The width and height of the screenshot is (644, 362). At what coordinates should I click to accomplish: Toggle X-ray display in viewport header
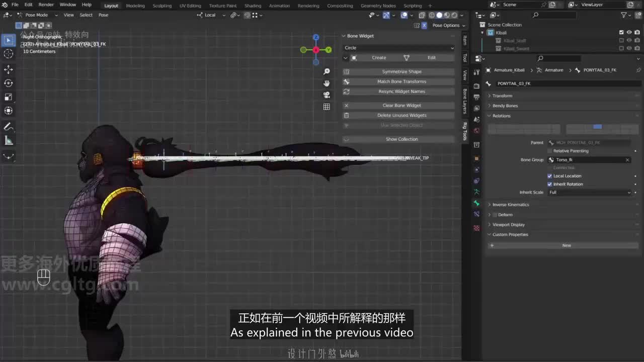coord(422,15)
